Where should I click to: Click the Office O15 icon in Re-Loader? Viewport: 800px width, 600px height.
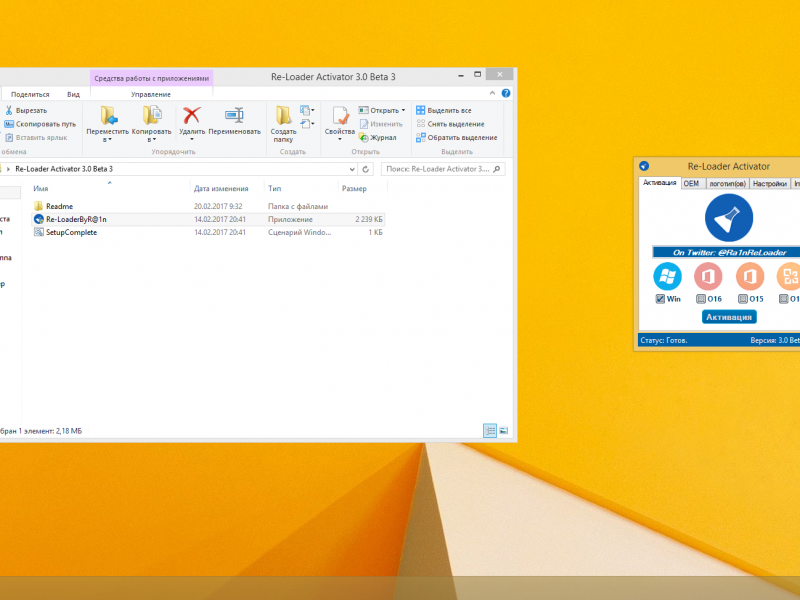click(x=749, y=277)
